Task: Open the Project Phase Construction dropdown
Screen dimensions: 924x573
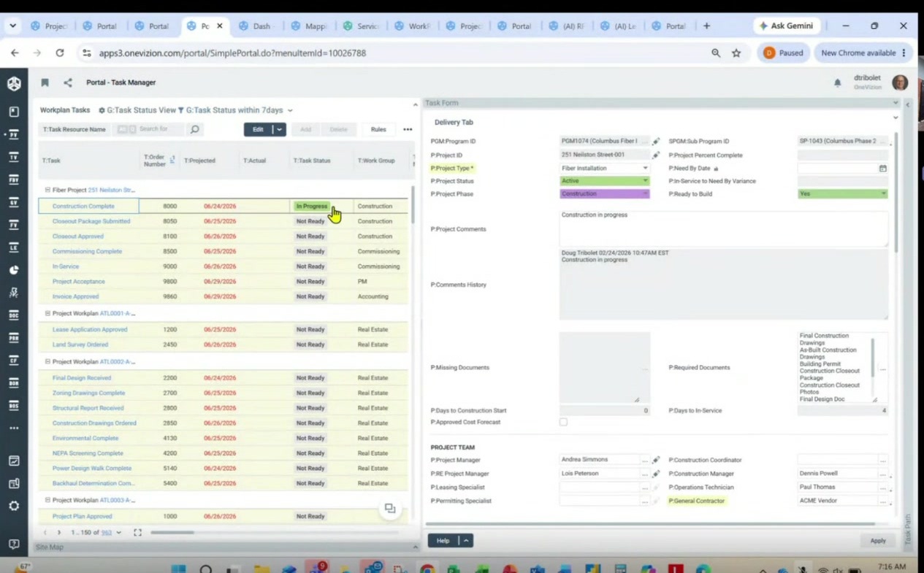Action: (604, 194)
